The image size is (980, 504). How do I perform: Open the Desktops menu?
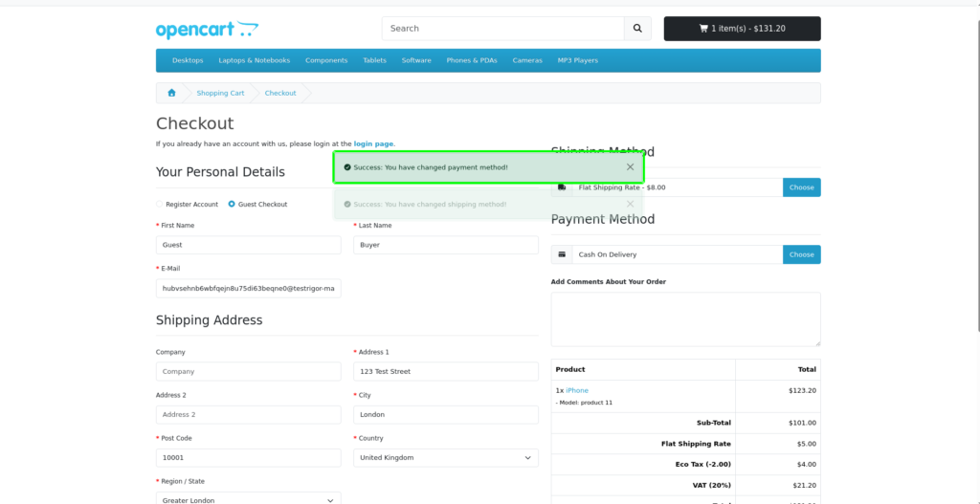pos(188,60)
